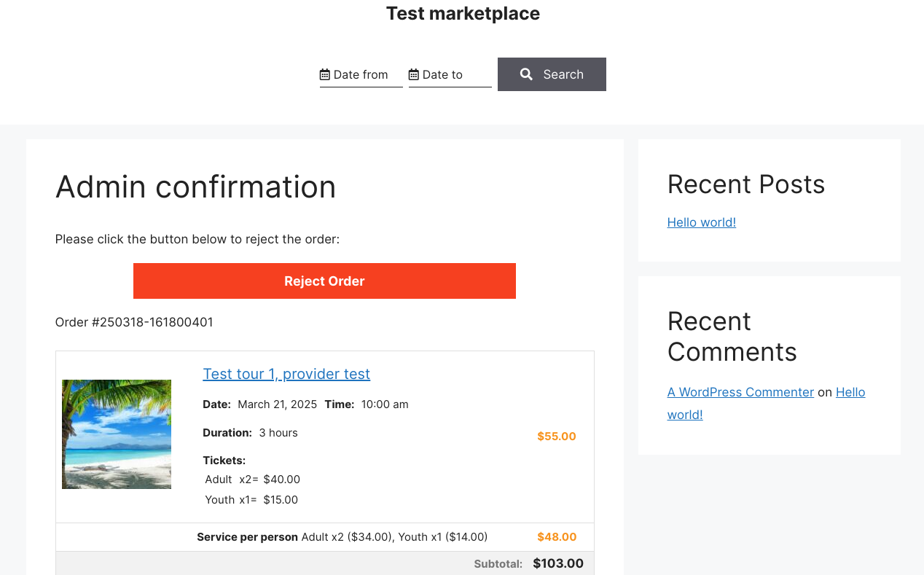Click the $103.00 subtotal amount

tap(558, 563)
